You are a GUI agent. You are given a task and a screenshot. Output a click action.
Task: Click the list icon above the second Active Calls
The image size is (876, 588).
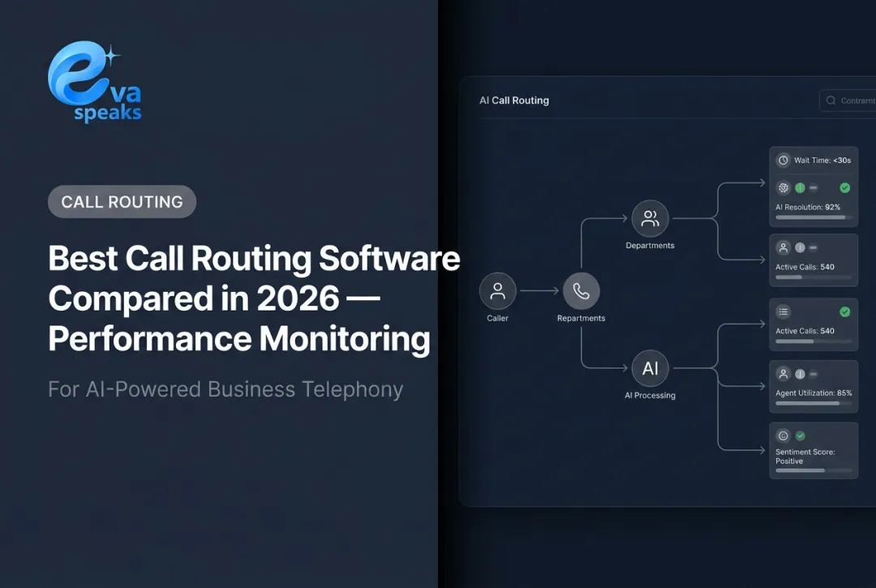click(x=784, y=311)
